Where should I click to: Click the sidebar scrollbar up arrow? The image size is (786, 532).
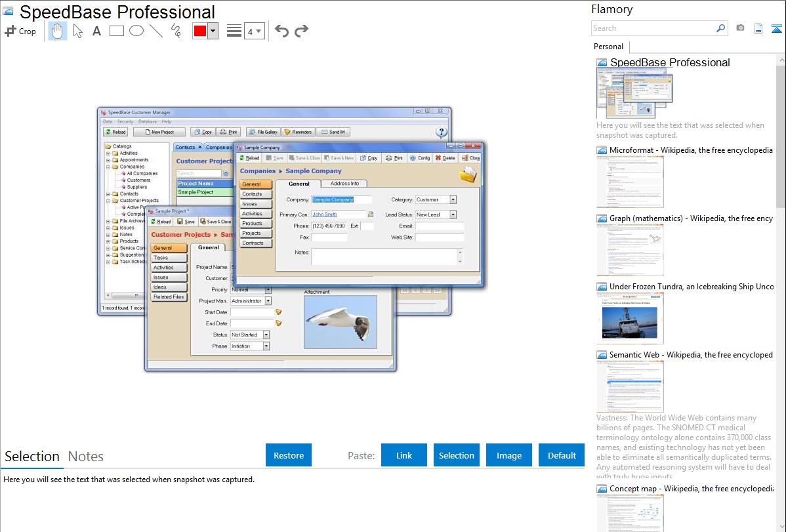click(x=781, y=60)
